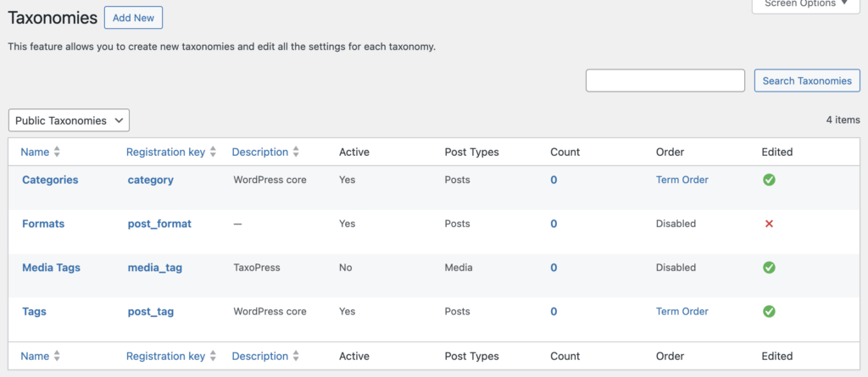
Task: Click Term Order link in Tags row
Action: (x=682, y=311)
